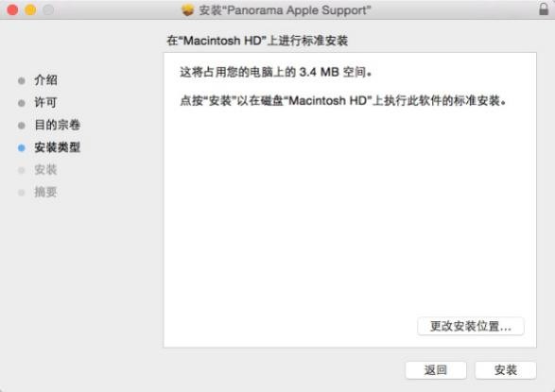The height and width of the screenshot is (392, 555).
Task: Click the lock icon in title bar
Action: click(544, 9)
